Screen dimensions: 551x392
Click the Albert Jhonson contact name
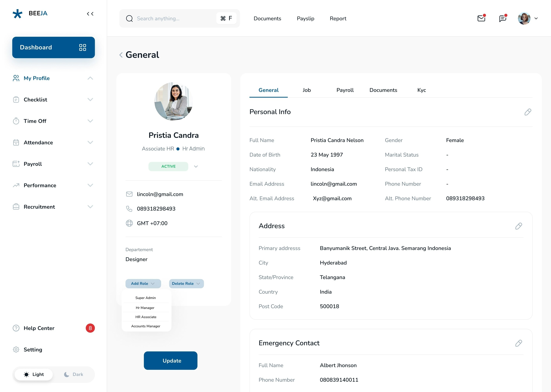click(338, 365)
